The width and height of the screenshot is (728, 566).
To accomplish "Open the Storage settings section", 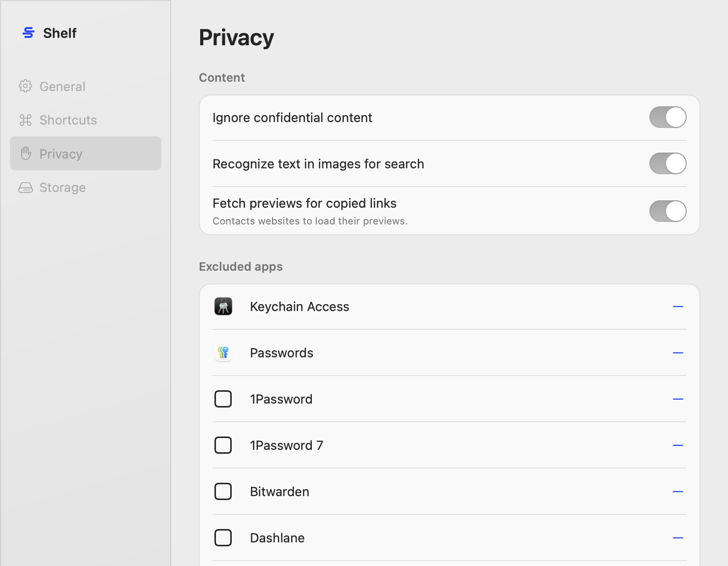I will [86, 188].
